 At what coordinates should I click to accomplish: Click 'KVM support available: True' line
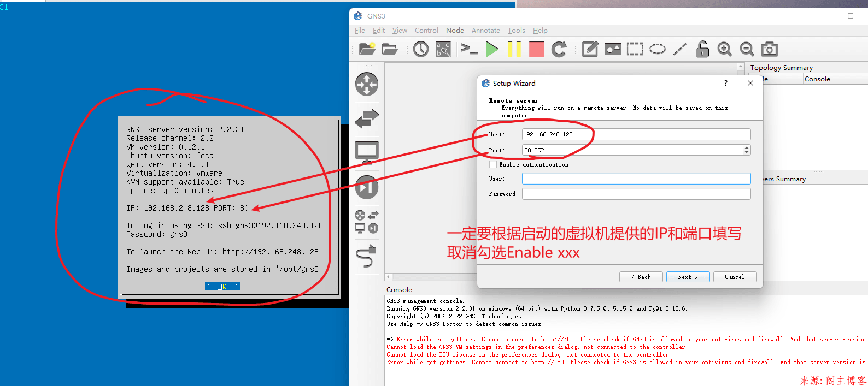(185, 182)
